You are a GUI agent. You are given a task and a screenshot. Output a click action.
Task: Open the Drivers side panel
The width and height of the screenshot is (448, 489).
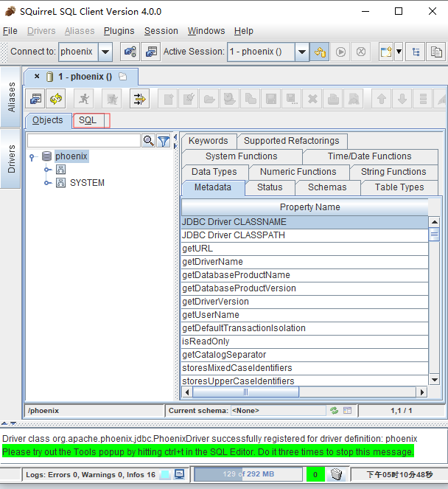point(11,159)
